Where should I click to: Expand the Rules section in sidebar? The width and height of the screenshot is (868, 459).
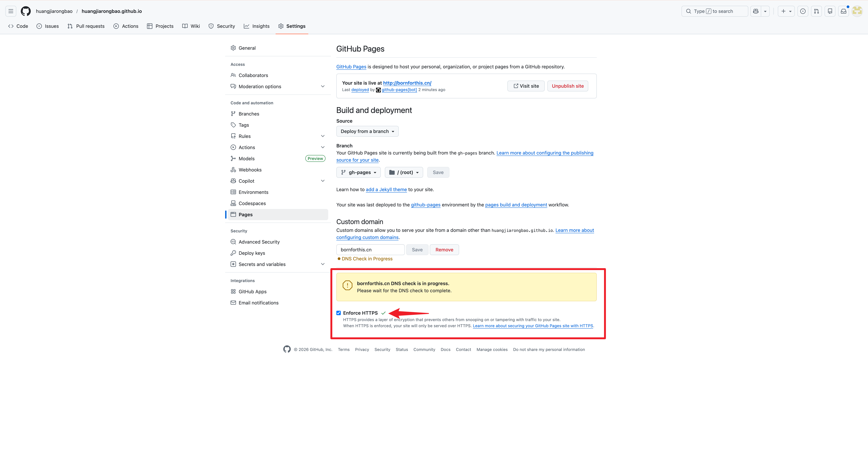coord(278,136)
